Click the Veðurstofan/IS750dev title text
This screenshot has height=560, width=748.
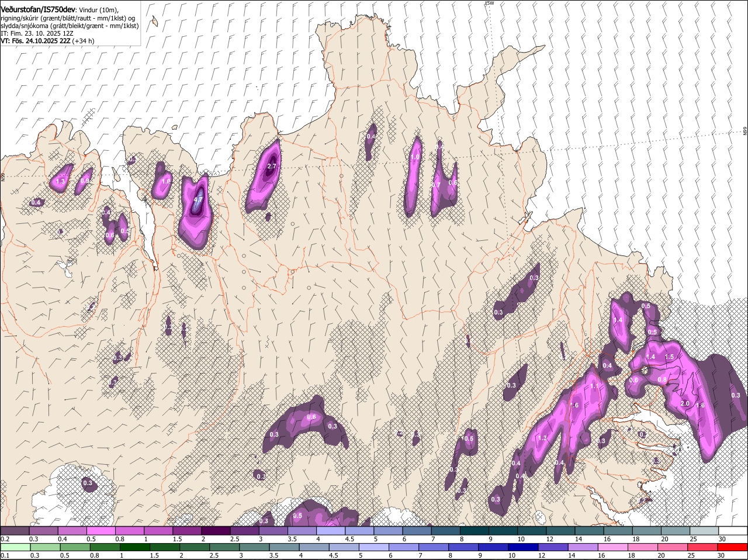pos(37,10)
